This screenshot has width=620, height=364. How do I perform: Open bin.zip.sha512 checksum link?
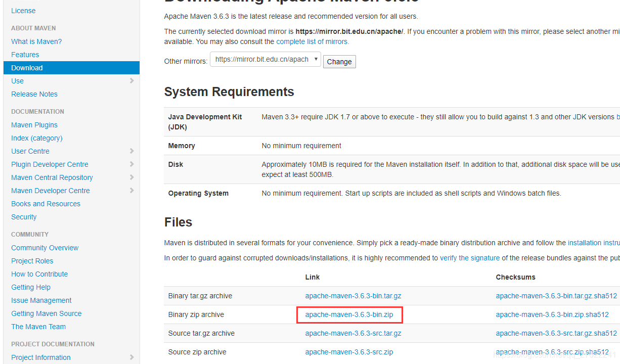click(x=552, y=314)
